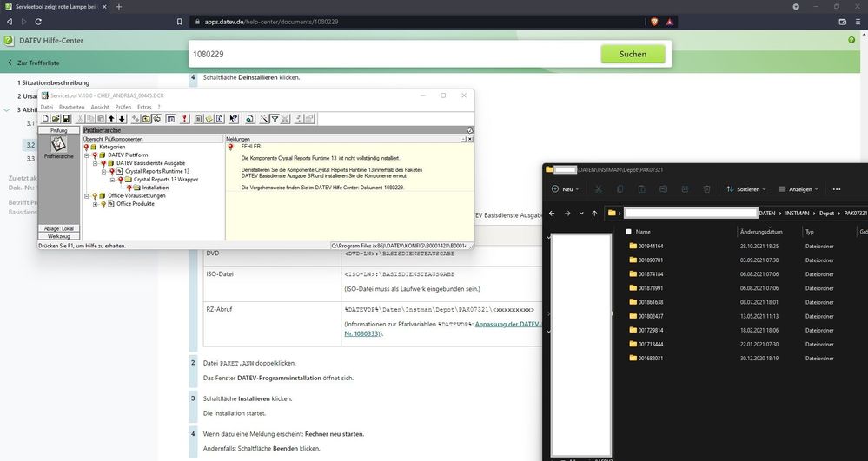Click the Werkzeug panel button
Viewport: 868px width, 461px height.
[x=59, y=236]
